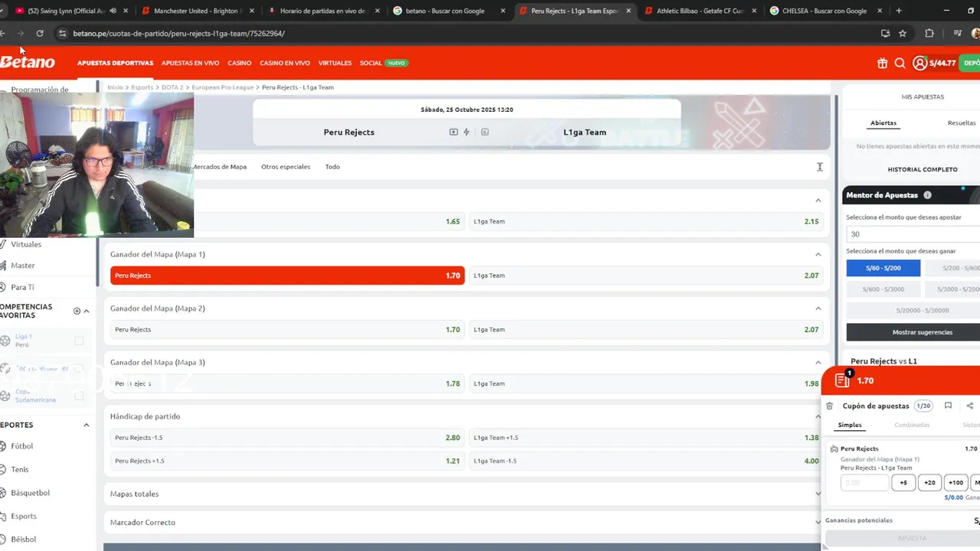Open the Fútbol sport in sidebar
The height and width of the screenshot is (551, 980).
click(22, 446)
